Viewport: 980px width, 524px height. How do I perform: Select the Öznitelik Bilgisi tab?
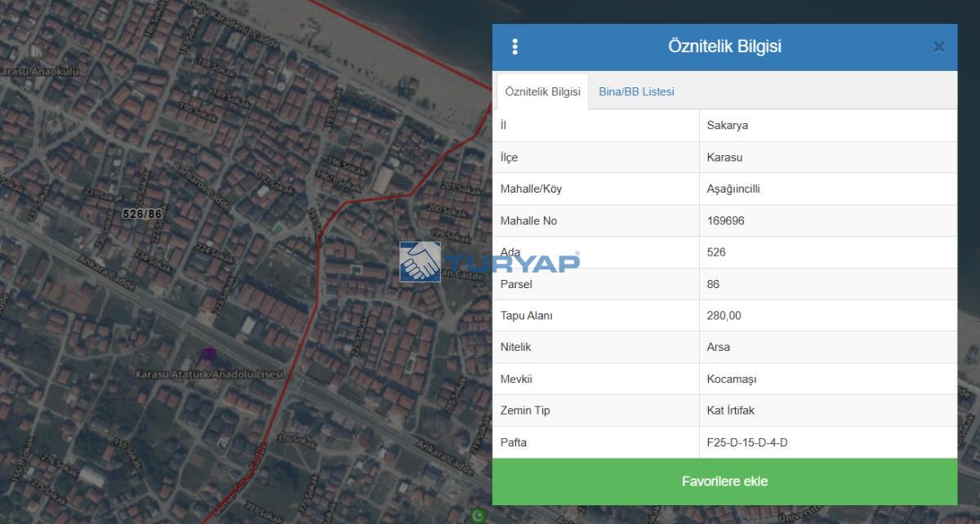pos(542,91)
